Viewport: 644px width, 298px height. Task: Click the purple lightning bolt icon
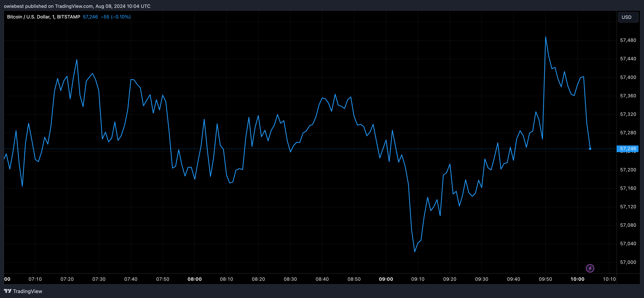(x=590, y=268)
